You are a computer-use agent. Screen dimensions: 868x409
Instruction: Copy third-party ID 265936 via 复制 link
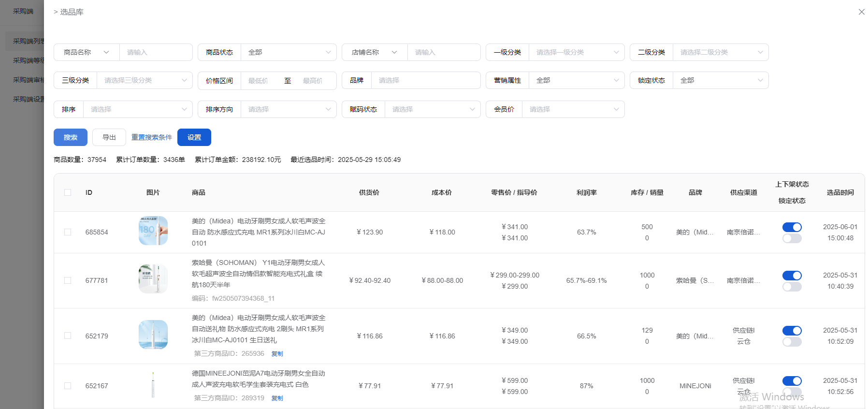point(277,354)
